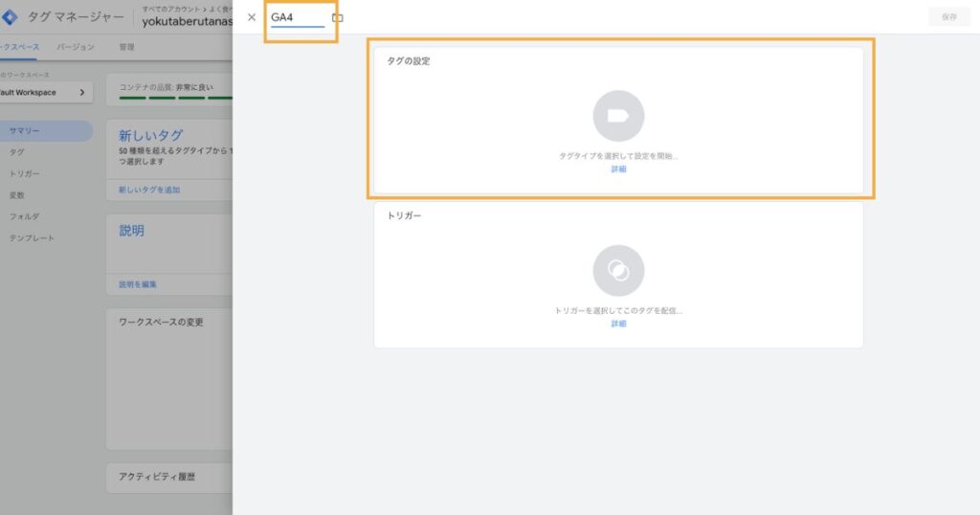Screen dimensions: 980x515
Task: Select フォルダ in the sidebar
Action: pyautogui.click(x=24, y=216)
